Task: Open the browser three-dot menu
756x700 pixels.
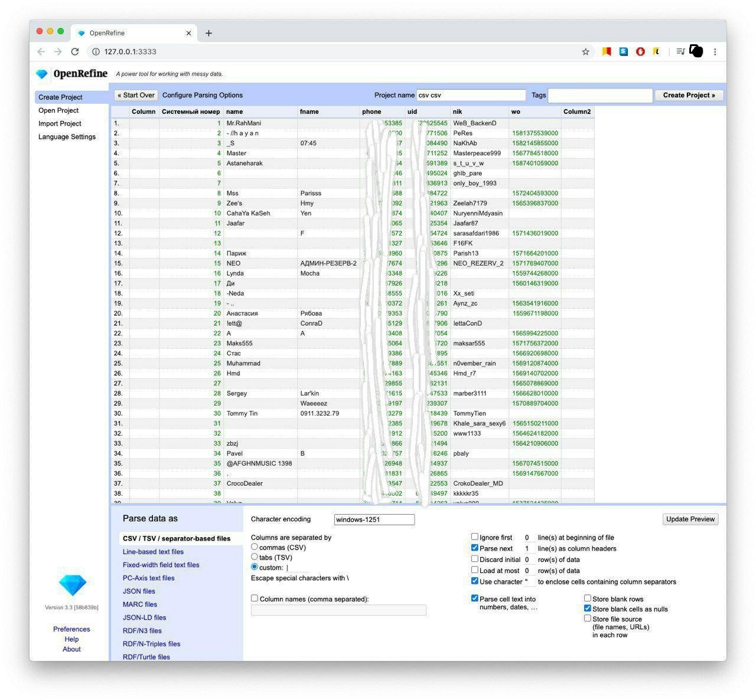Action: click(715, 52)
